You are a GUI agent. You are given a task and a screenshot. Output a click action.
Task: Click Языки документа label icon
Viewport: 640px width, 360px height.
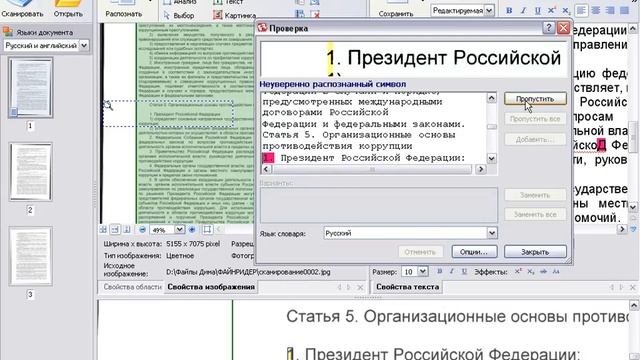click(x=7, y=32)
